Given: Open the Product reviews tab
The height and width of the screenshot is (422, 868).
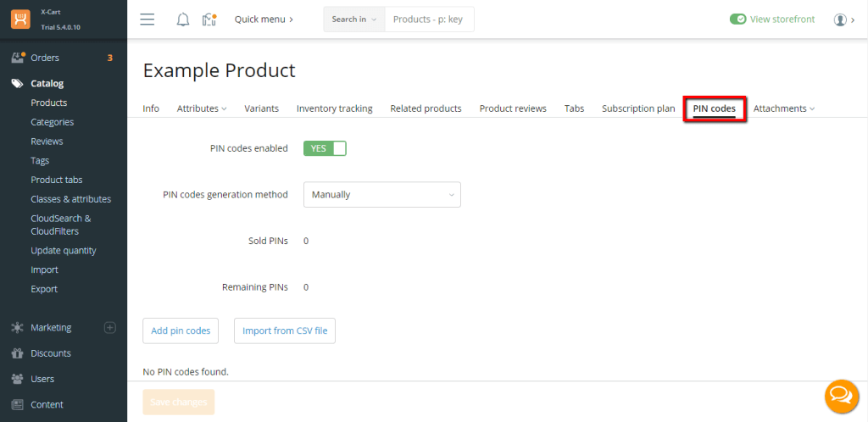Looking at the screenshot, I should point(513,108).
